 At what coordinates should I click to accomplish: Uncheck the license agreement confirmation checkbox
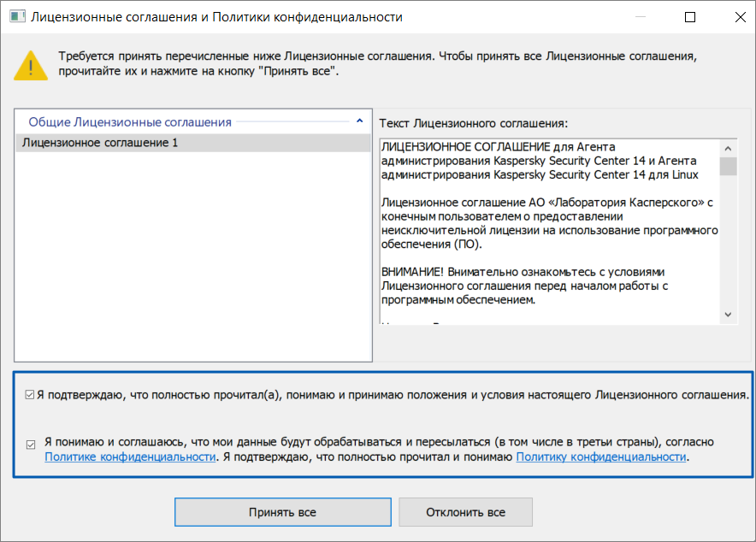point(30,395)
